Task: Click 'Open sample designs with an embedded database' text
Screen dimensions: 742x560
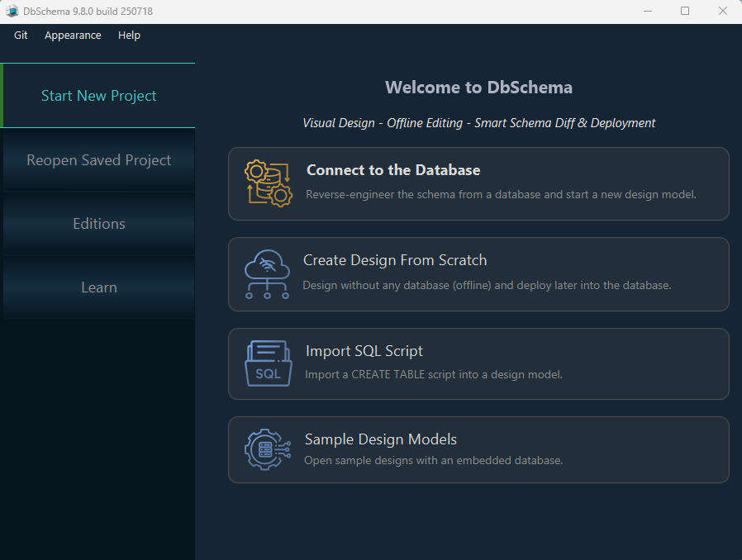Action: pos(434,460)
